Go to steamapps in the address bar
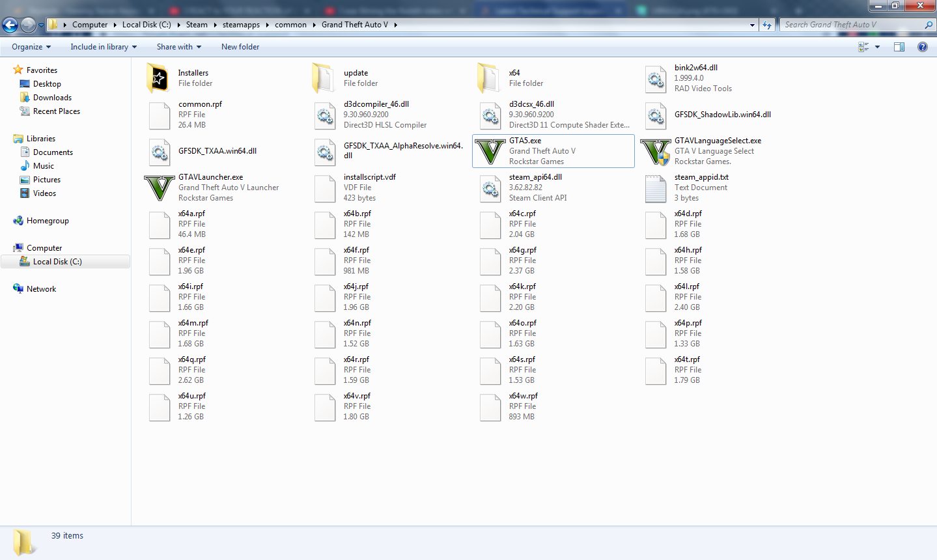This screenshot has width=937, height=560. point(241,25)
